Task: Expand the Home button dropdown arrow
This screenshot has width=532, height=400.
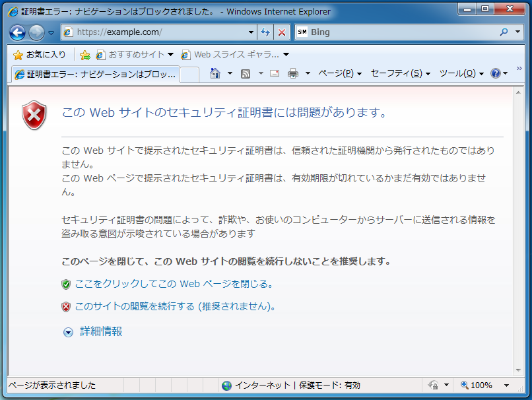Action: pyautogui.click(x=230, y=73)
